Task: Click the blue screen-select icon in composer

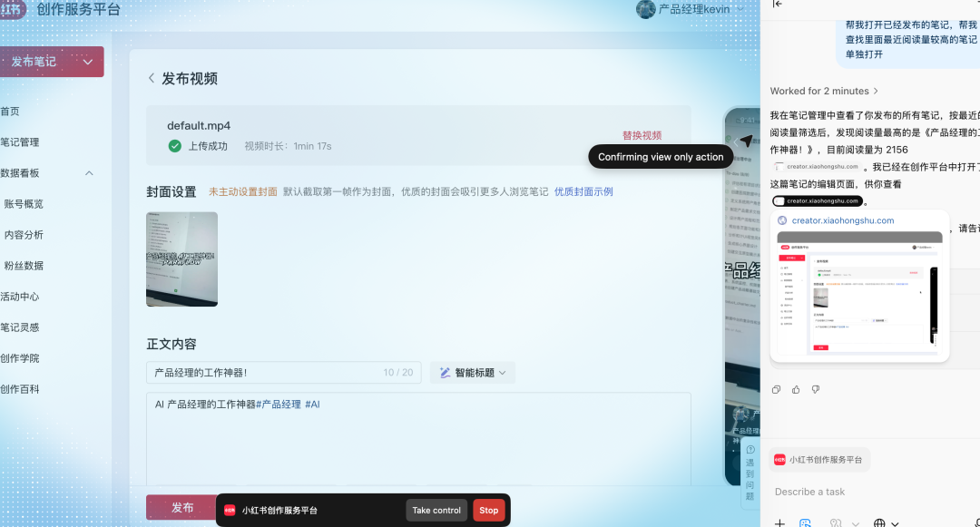Action: pyautogui.click(x=805, y=522)
